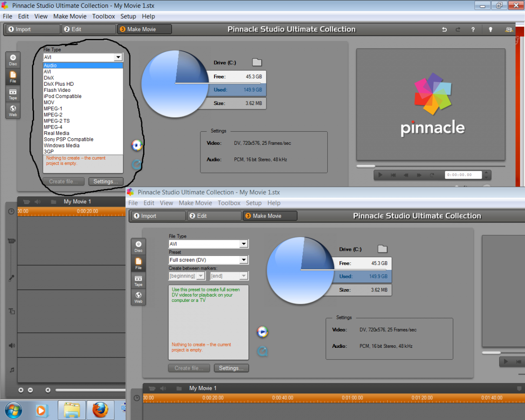The image size is (525, 420).
Task: Toggle speaker icon in background window timeline header
Action: coord(38,202)
